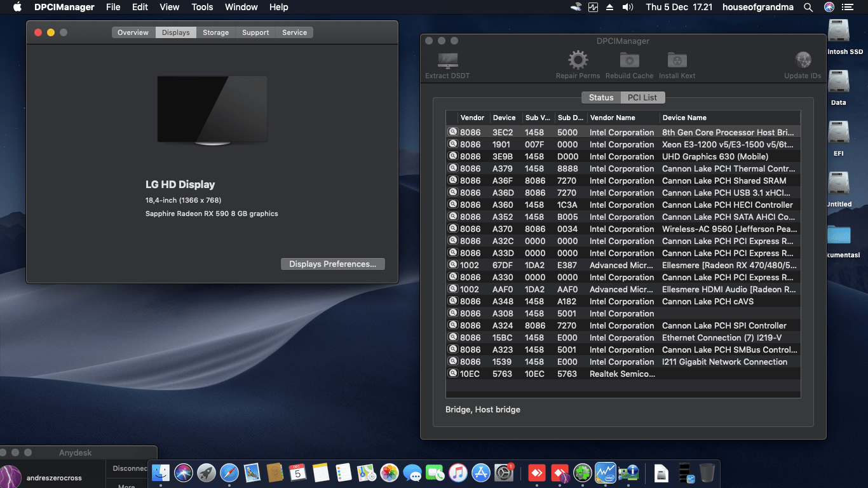The height and width of the screenshot is (488, 868).
Task: Open Finder from the Dock
Action: pos(161,473)
